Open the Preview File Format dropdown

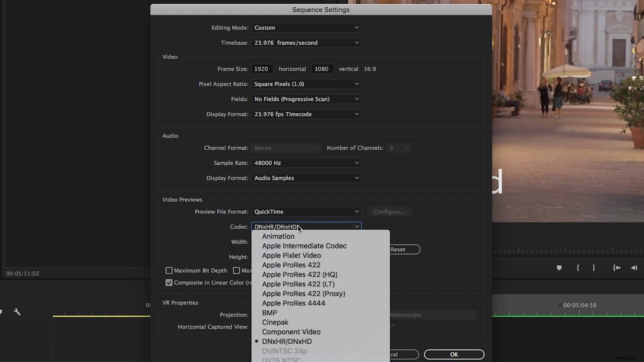pyautogui.click(x=306, y=212)
